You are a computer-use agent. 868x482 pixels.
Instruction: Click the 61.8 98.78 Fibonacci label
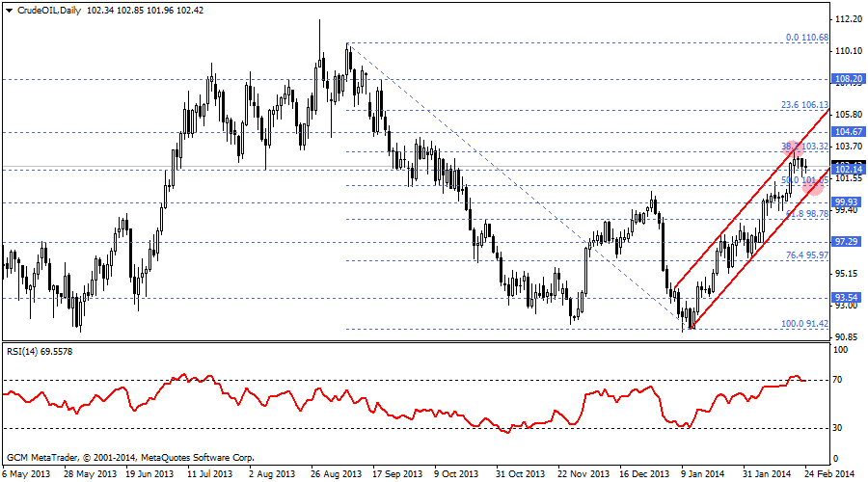807,214
